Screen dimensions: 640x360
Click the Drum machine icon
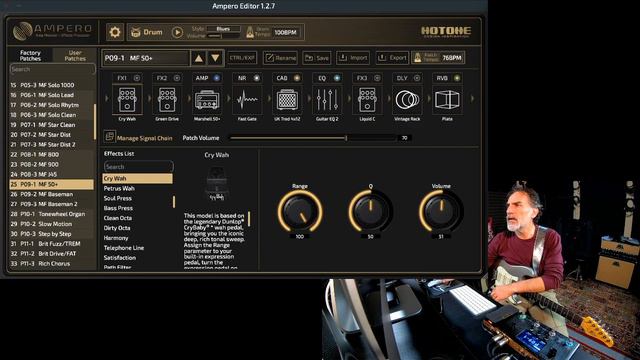[136, 32]
